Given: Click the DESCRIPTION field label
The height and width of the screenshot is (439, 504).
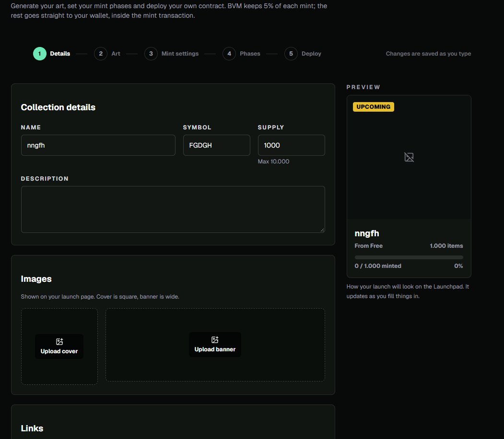Looking at the screenshot, I should click(x=45, y=179).
